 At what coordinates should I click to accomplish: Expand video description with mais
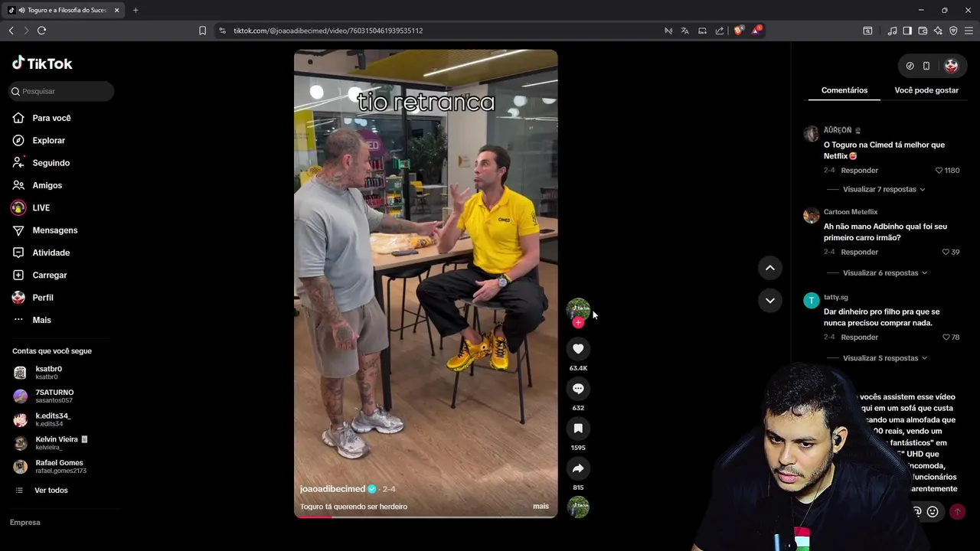541,507
